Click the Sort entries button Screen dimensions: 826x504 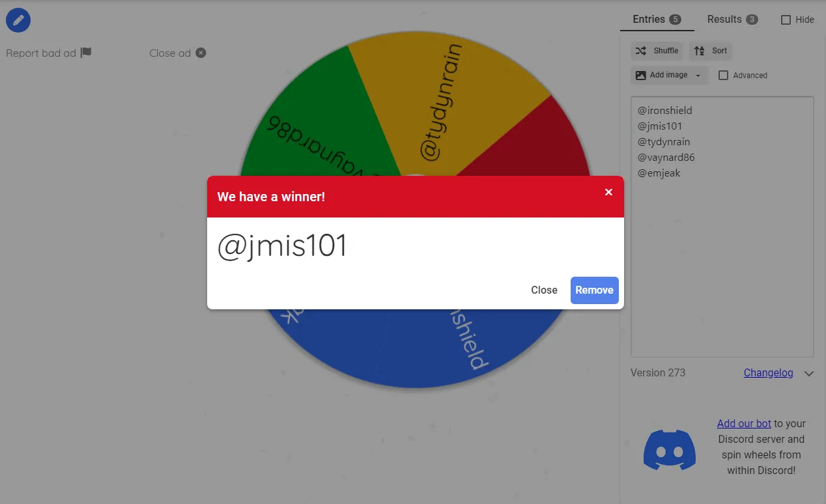[710, 51]
